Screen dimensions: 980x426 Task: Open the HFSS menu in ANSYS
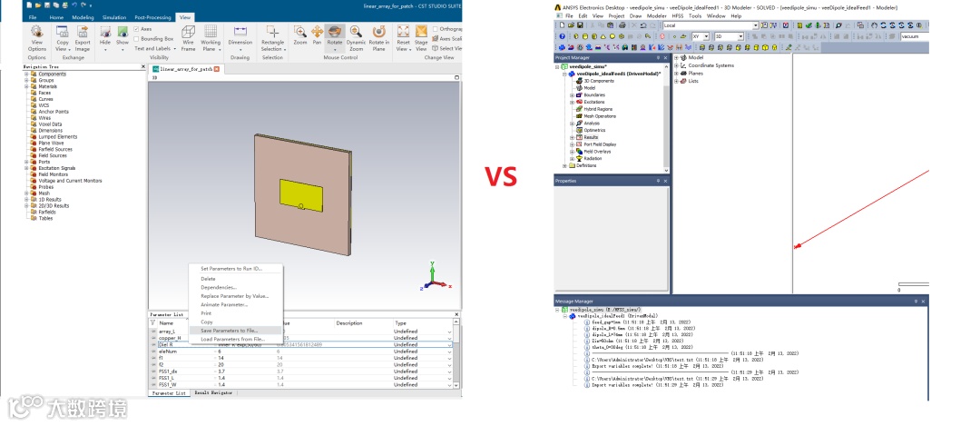(678, 15)
